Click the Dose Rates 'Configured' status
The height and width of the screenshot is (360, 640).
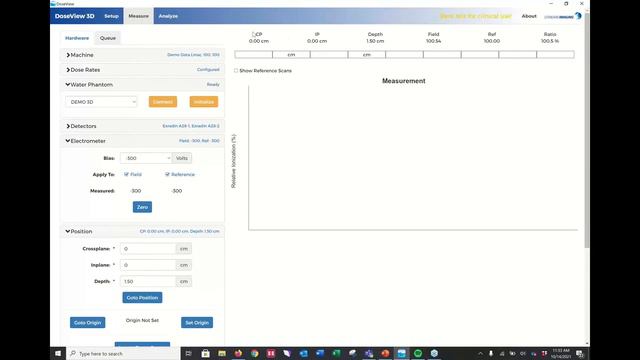tap(208, 70)
